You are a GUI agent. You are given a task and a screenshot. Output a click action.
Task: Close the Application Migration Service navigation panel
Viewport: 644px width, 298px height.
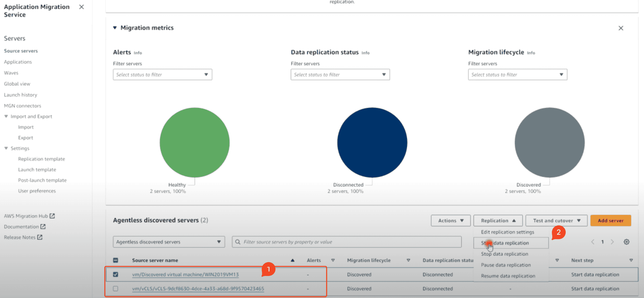81,7
